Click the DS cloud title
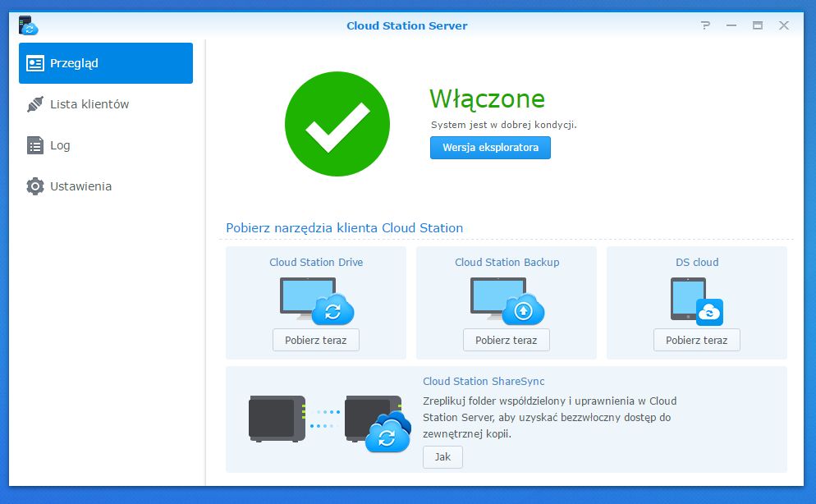Image resolution: width=816 pixels, height=504 pixels. pyautogui.click(x=697, y=262)
